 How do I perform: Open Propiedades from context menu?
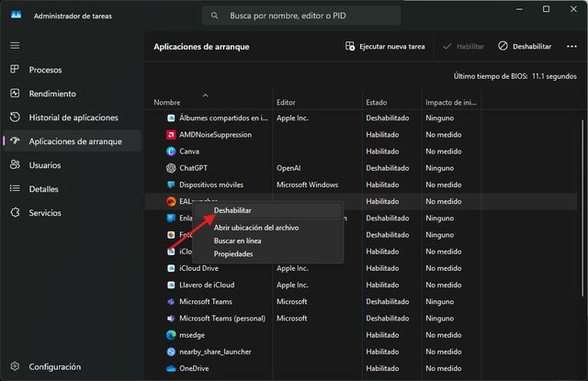coord(233,253)
